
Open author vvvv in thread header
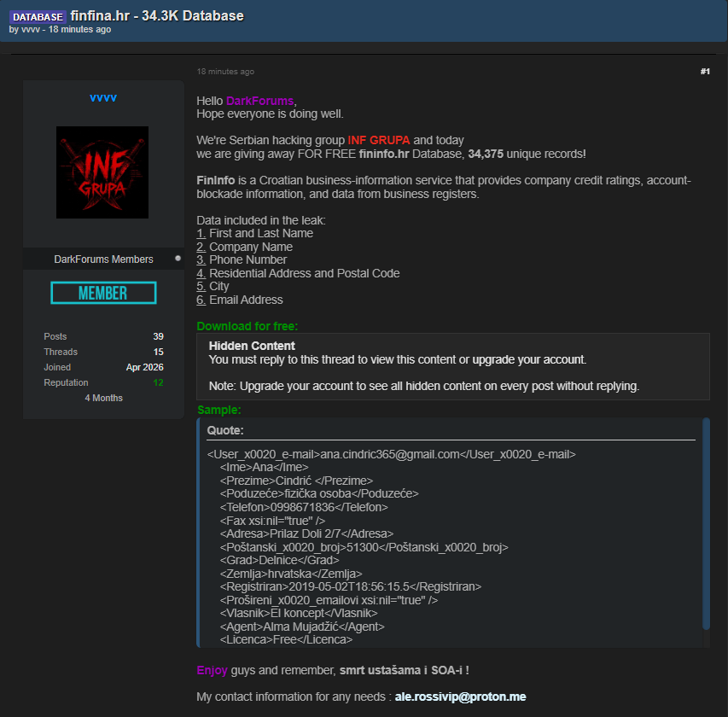click(x=31, y=29)
